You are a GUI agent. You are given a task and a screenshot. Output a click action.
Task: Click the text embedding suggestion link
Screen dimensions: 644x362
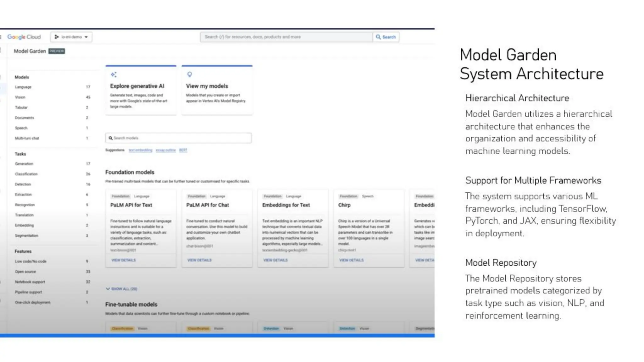point(140,150)
